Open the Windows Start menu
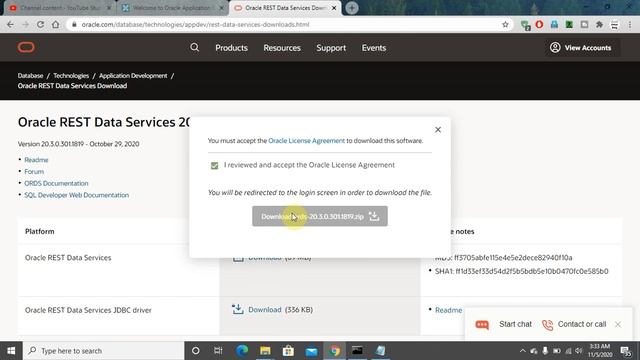 click(11, 351)
